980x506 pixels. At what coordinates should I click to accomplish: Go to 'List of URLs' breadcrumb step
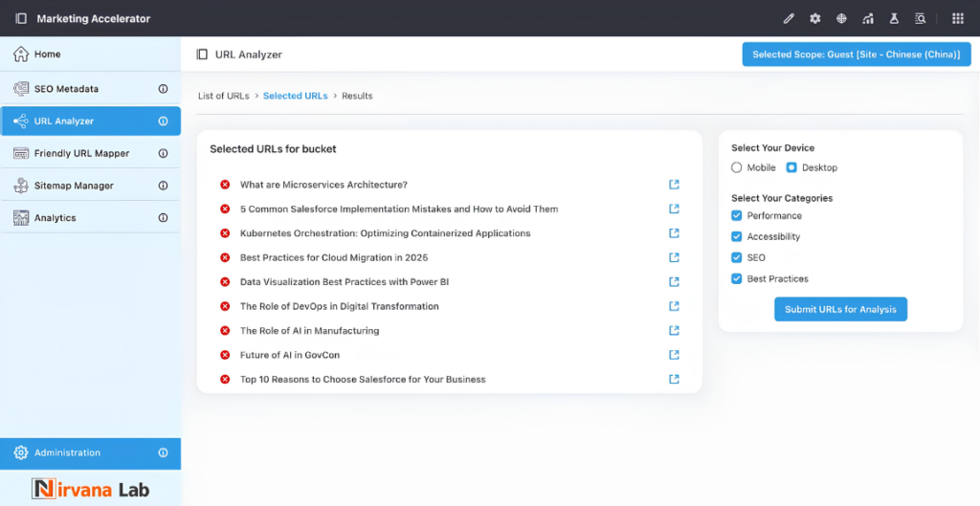click(x=224, y=96)
